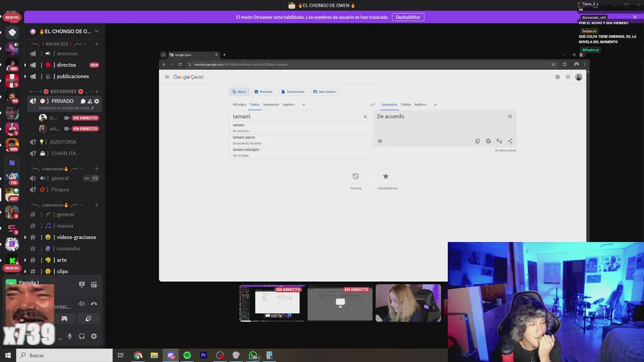Set a channel status under PRIVADO
The width and height of the screenshot is (644, 362).
click(67, 108)
